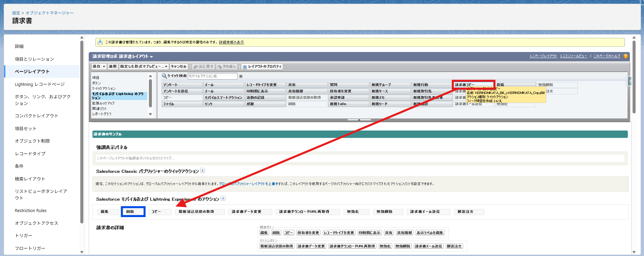Open the 詳細情報の表示 link

(231, 42)
